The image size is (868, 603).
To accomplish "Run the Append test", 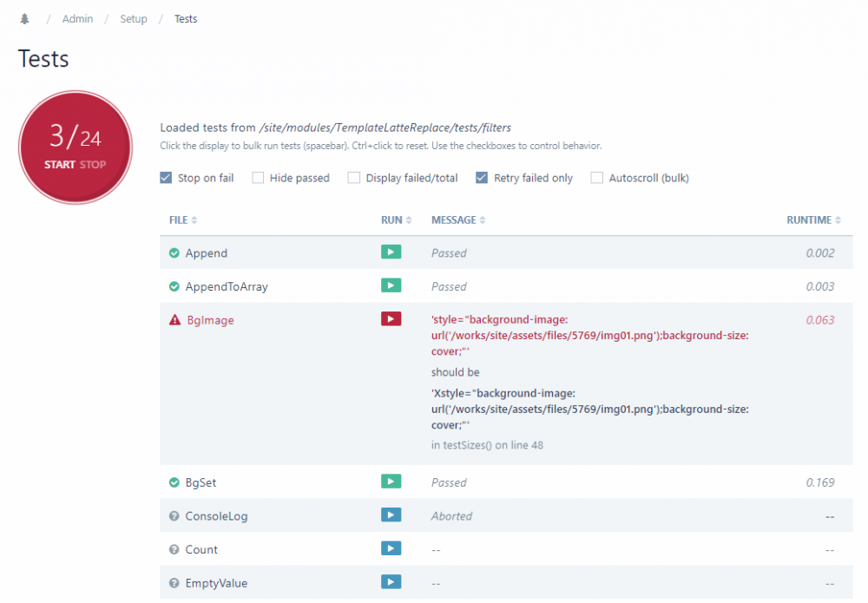I will (x=391, y=252).
